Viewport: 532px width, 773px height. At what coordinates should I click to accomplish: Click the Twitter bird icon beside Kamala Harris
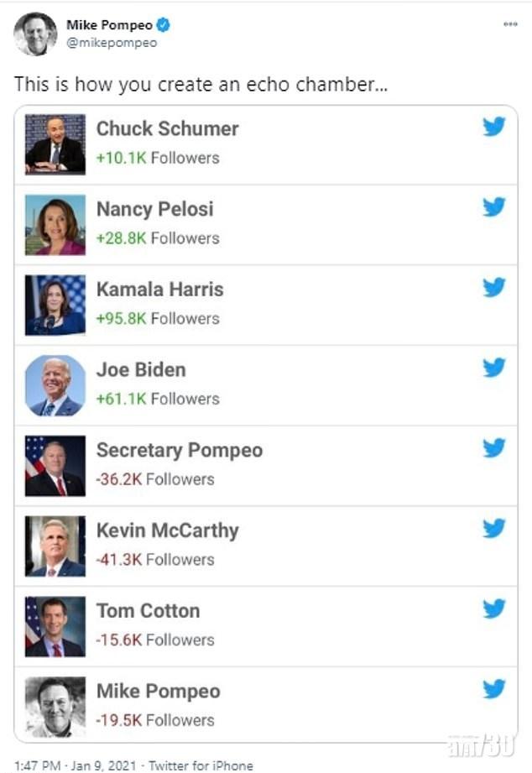tap(494, 288)
